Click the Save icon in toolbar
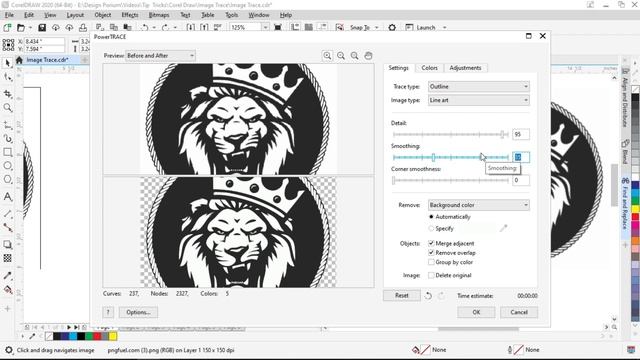The image size is (640, 360). click(x=42, y=27)
